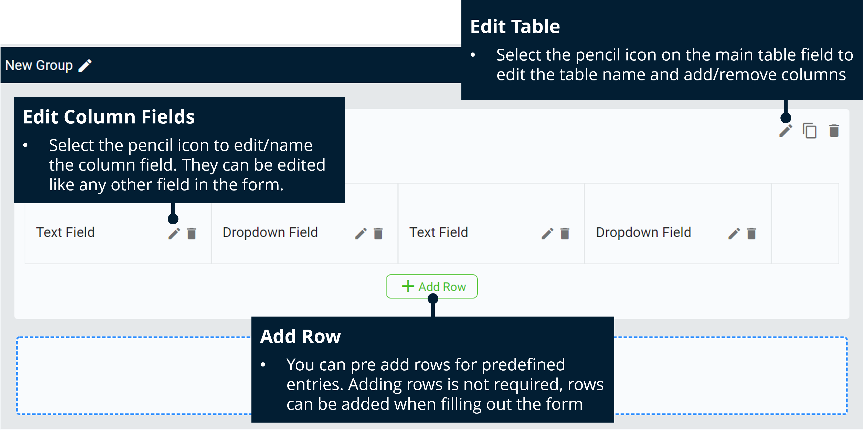The width and height of the screenshot is (868, 430).
Task: Duplicate the table with the copy icon
Action: pyautogui.click(x=810, y=131)
